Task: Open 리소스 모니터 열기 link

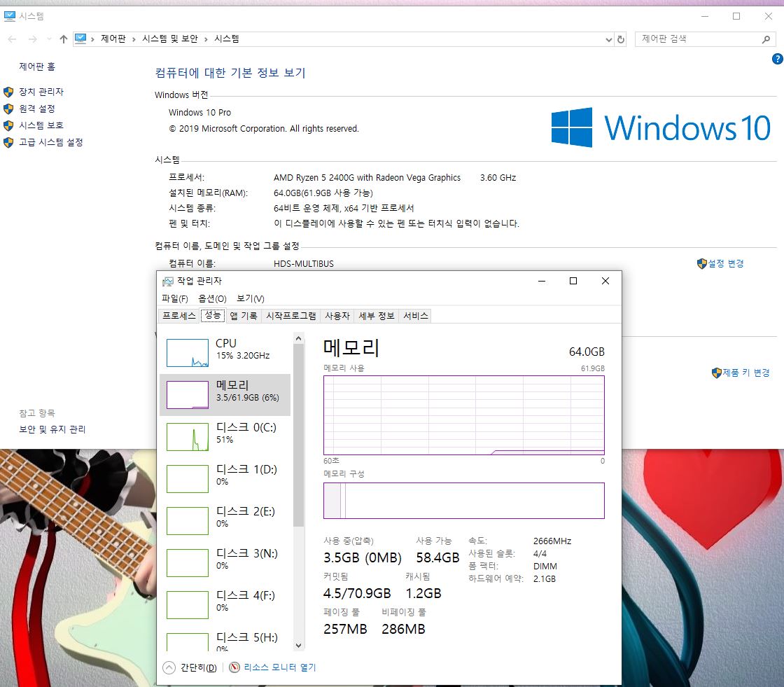Action: 280,667
